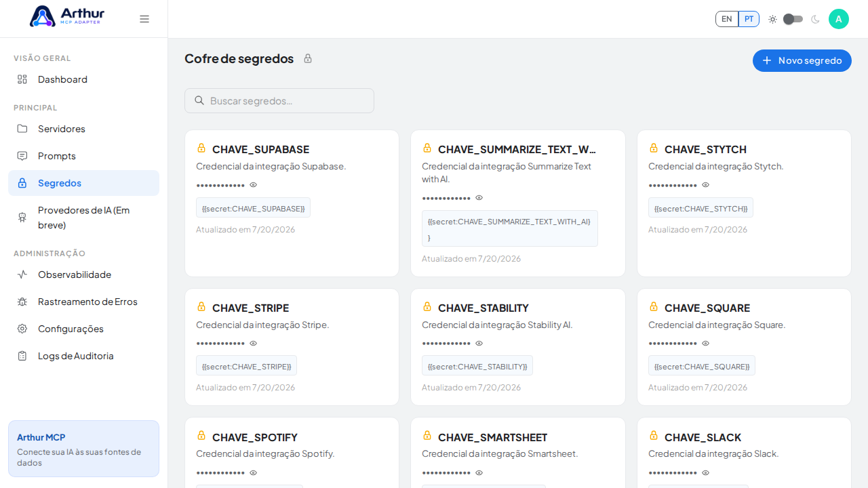Reveal the CHAVE_SUMMARIZE_TEXT_WITH_AI secret value

point(479,198)
